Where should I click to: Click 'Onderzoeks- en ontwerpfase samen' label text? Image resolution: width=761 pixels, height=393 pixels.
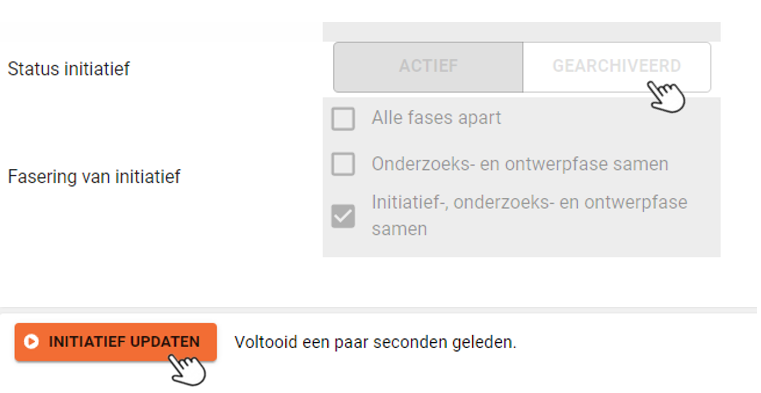click(x=520, y=164)
